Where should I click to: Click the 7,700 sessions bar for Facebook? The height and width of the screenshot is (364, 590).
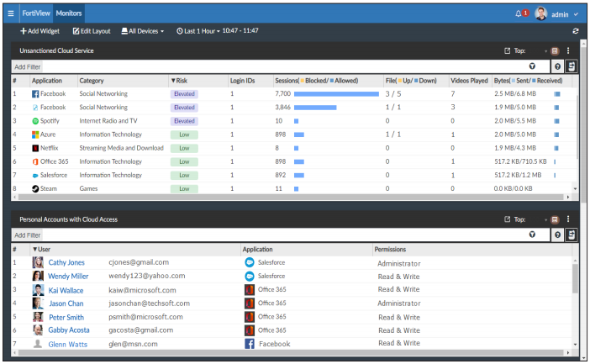336,93
